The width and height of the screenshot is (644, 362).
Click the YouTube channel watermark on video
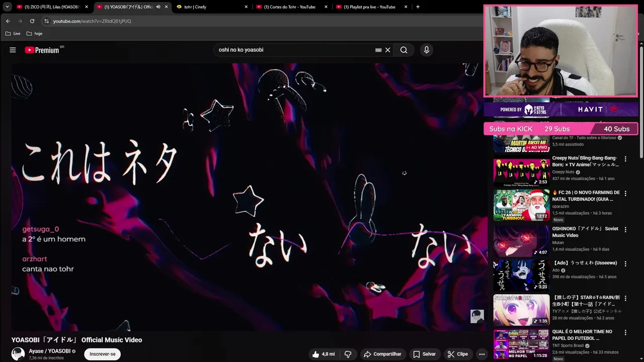pos(477,316)
